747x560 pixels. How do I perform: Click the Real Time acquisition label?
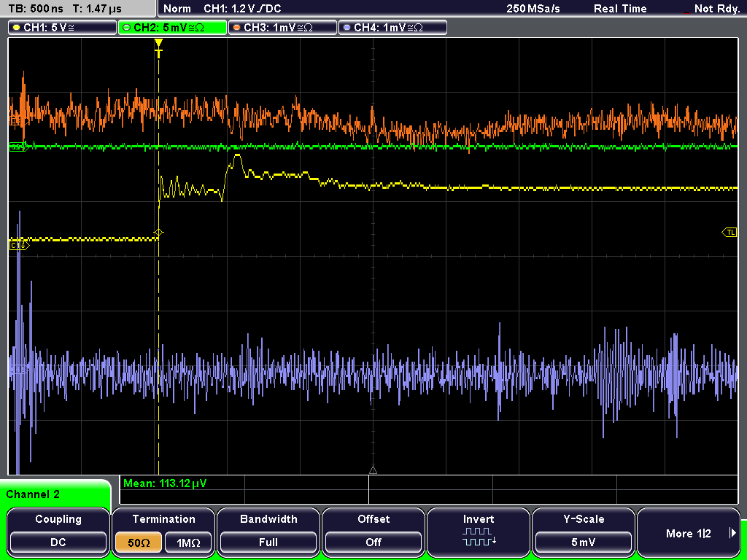click(x=620, y=9)
